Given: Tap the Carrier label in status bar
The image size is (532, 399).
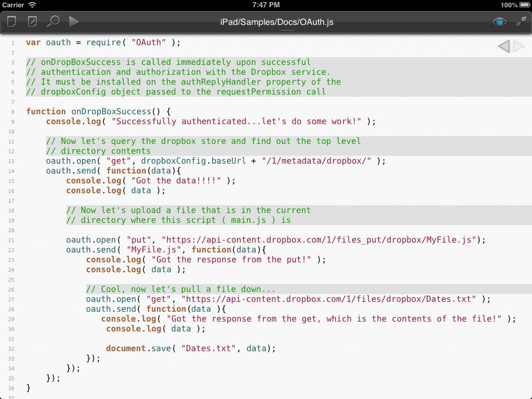Looking at the screenshot, I should click(x=13, y=5).
